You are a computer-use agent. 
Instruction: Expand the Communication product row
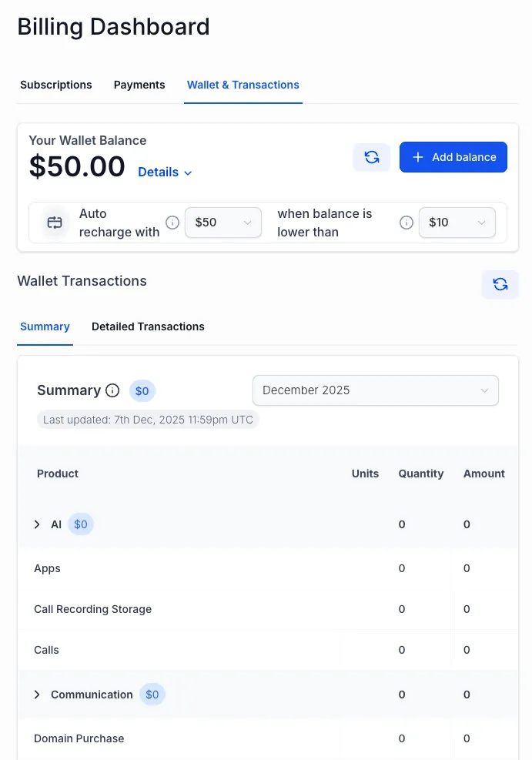[x=37, y=695]
